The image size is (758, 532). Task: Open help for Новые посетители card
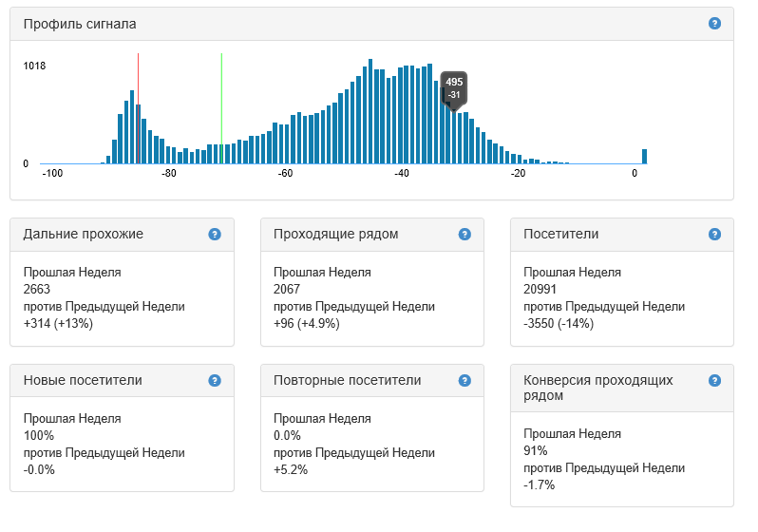[x=215, y=380]
